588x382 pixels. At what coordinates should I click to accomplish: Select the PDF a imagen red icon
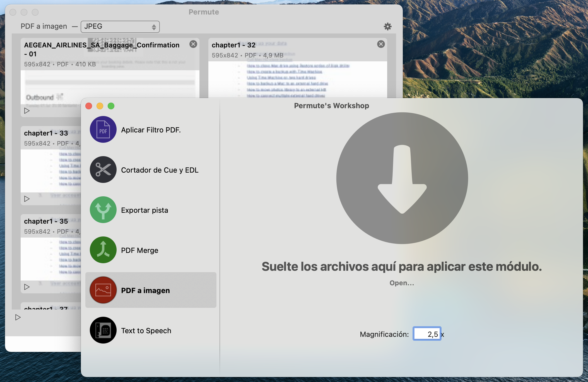point(103,290)
